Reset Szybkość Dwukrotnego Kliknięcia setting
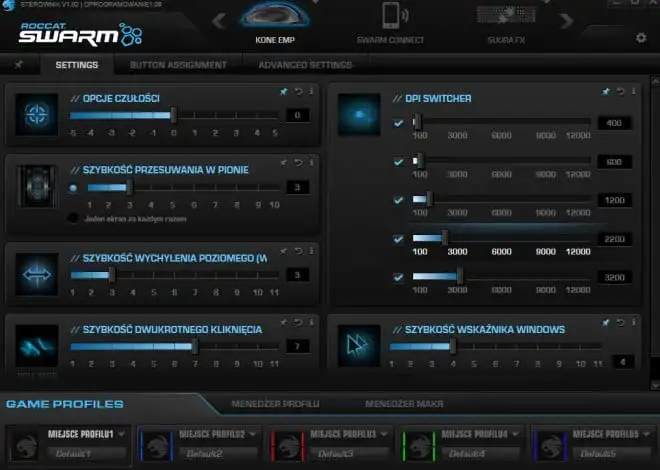The image size is (660, 470). (298, 322)
